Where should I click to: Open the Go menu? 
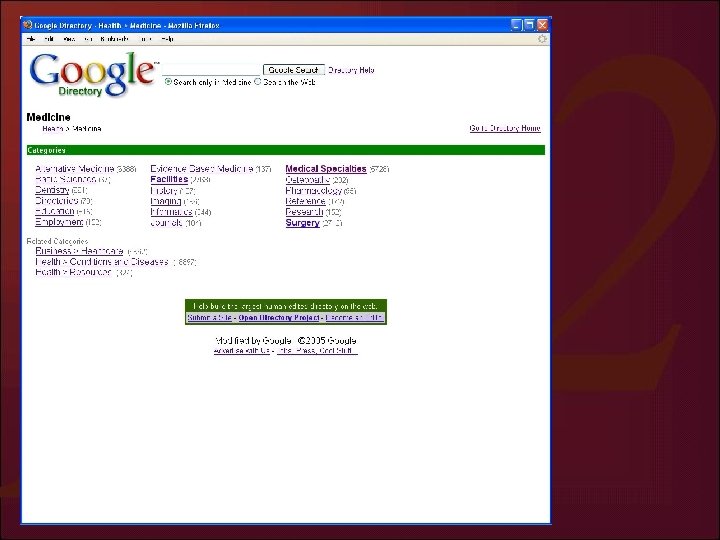88,39
